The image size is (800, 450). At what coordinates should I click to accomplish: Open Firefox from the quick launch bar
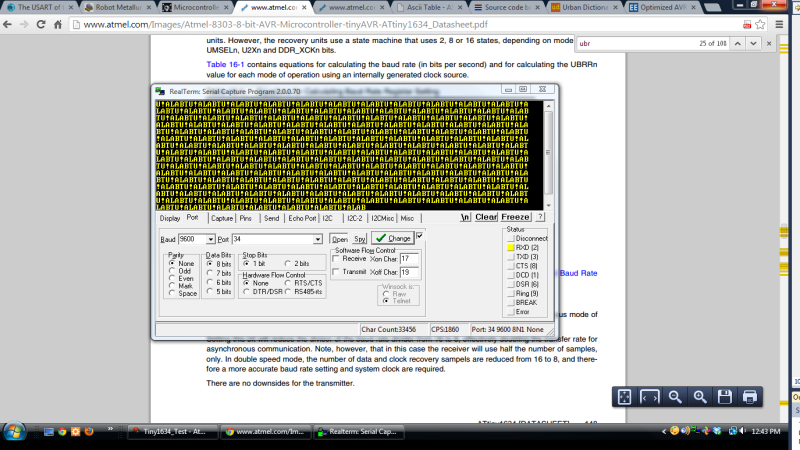click(90, 432)
